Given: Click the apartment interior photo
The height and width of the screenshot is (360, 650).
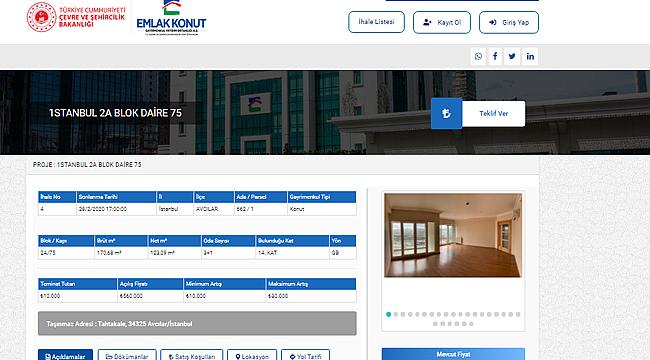Looking at the screenshot, I should click(x=453, y=235).
